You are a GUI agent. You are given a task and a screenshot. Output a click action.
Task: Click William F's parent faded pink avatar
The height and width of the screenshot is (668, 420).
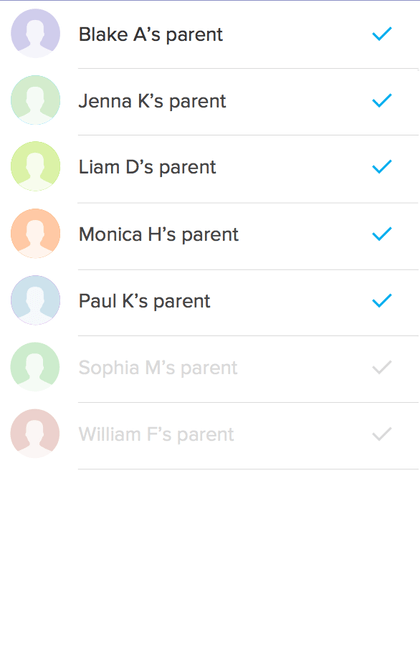(35, 434)
